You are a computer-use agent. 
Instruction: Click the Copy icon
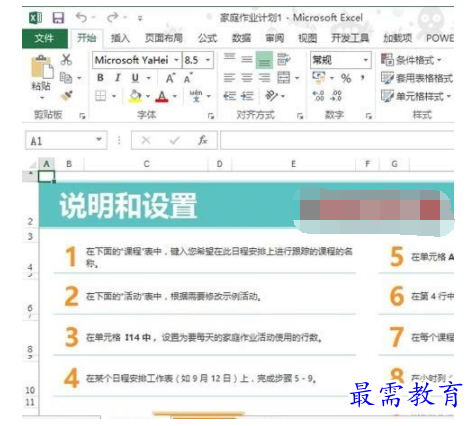tap(66, 78)
